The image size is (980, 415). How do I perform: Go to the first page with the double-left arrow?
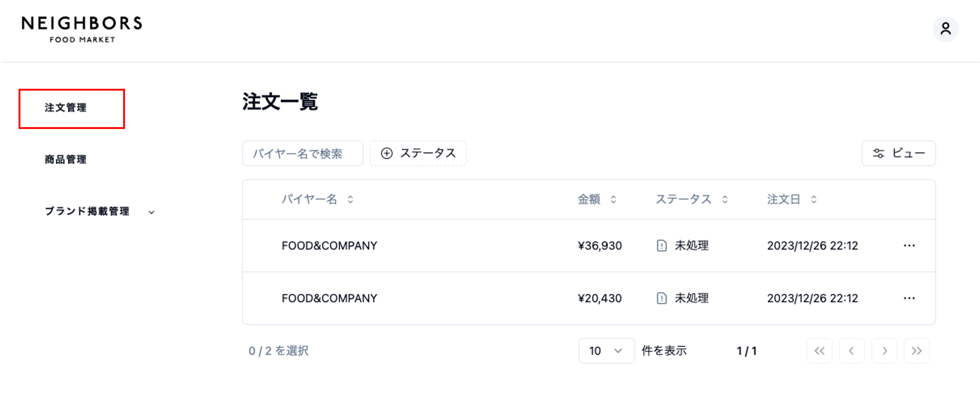819,351
